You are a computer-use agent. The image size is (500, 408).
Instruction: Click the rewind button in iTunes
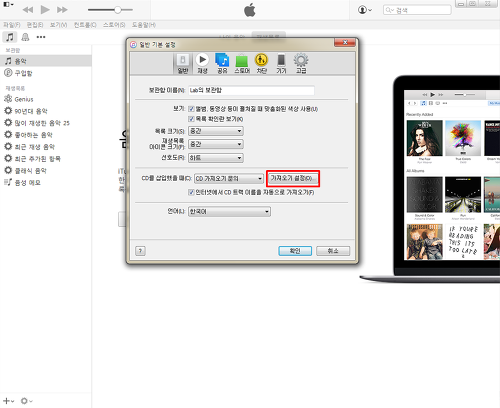[x=28, y=10]
